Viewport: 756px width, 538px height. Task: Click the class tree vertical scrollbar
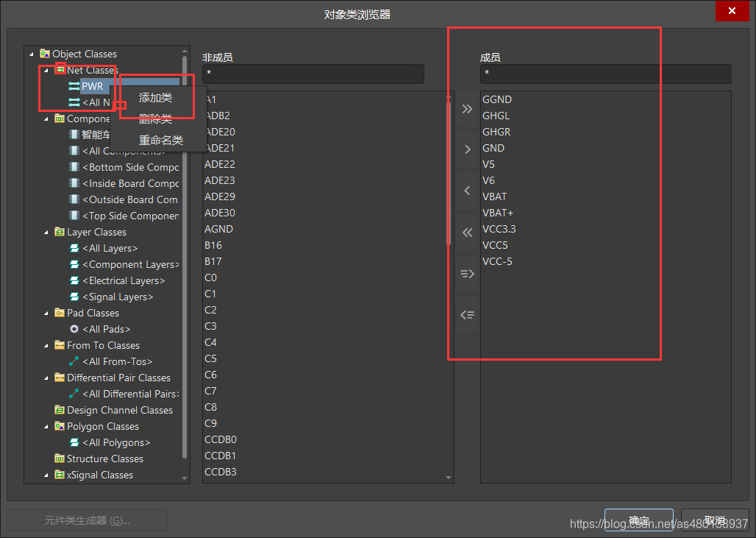coord(184,255)
